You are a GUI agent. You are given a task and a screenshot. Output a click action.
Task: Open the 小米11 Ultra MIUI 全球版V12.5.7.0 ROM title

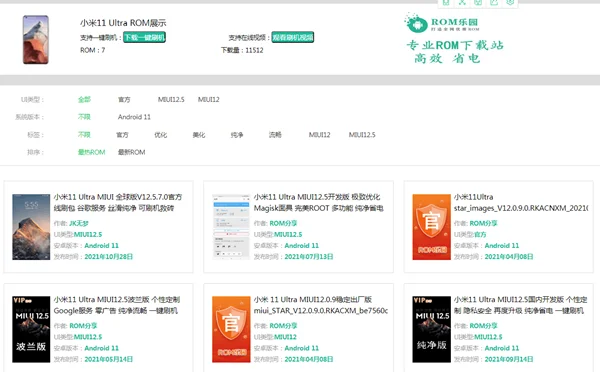coord(118,202)
